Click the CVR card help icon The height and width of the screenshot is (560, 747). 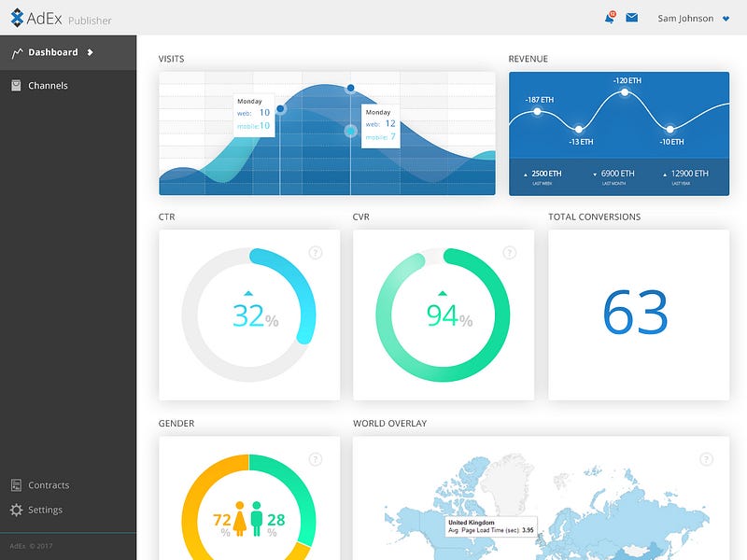click(509, 252)
